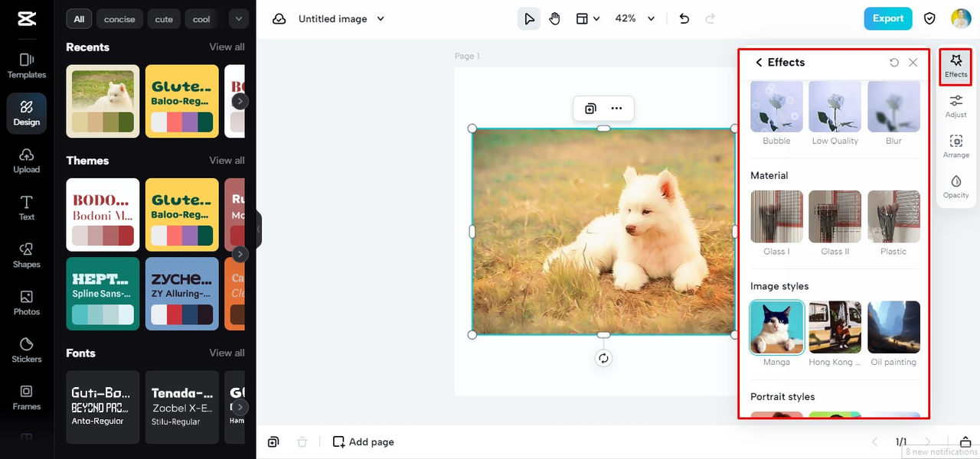Select the concise filter tag

pyautogui.click(x=119, y=19)
